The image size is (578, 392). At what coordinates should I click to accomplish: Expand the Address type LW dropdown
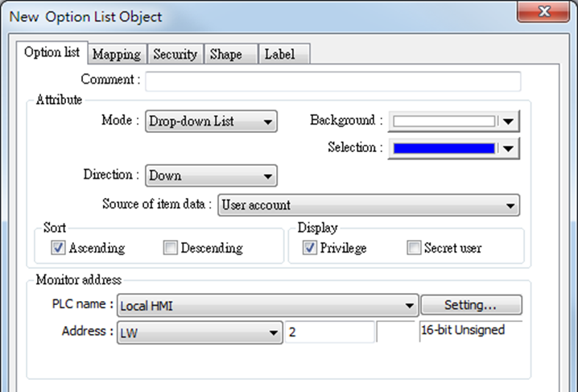tap(200, 332)
